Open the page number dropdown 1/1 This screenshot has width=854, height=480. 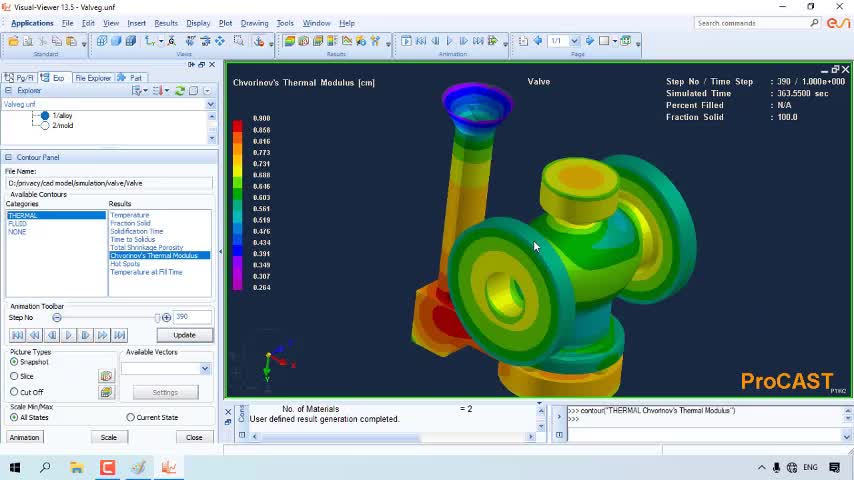tap(574, 41)
